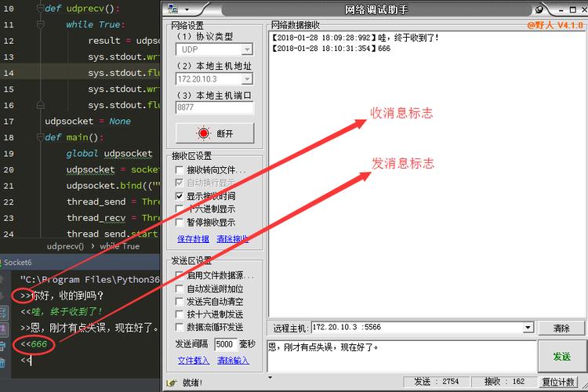
Task: Collapse the main function fold marker
Action: tap(41, 137)
